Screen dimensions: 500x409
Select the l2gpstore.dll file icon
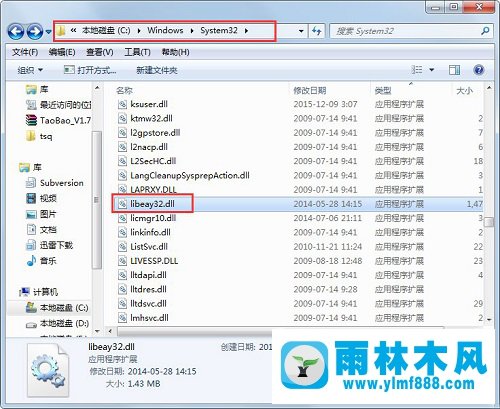click(122, 133)
